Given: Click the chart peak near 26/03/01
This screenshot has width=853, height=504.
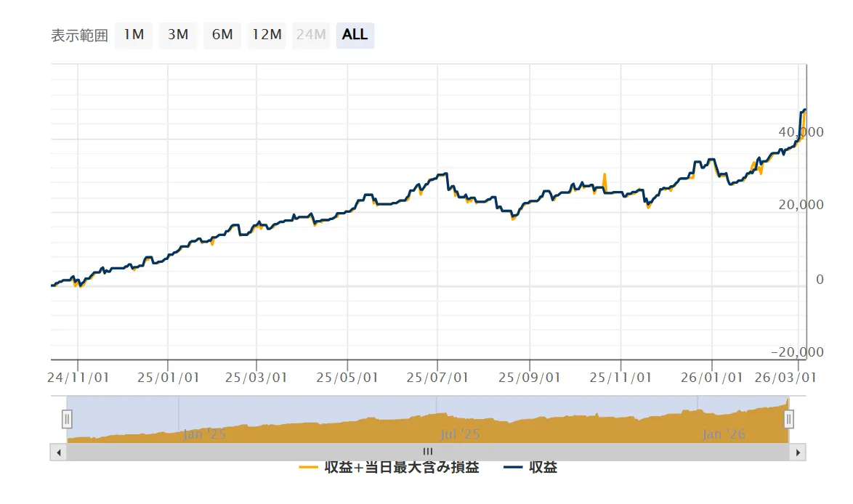Looking at the screenshot, I should click(x=804, y=110).
